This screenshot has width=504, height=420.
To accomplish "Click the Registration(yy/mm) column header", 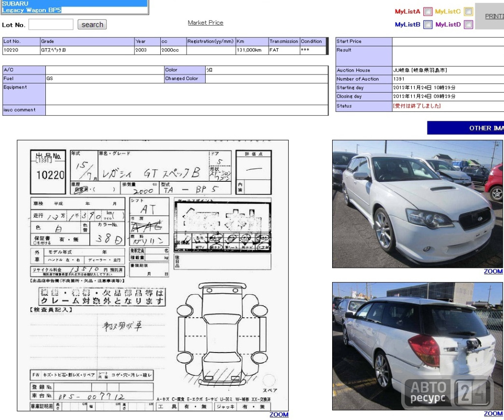I will (211, 41).
